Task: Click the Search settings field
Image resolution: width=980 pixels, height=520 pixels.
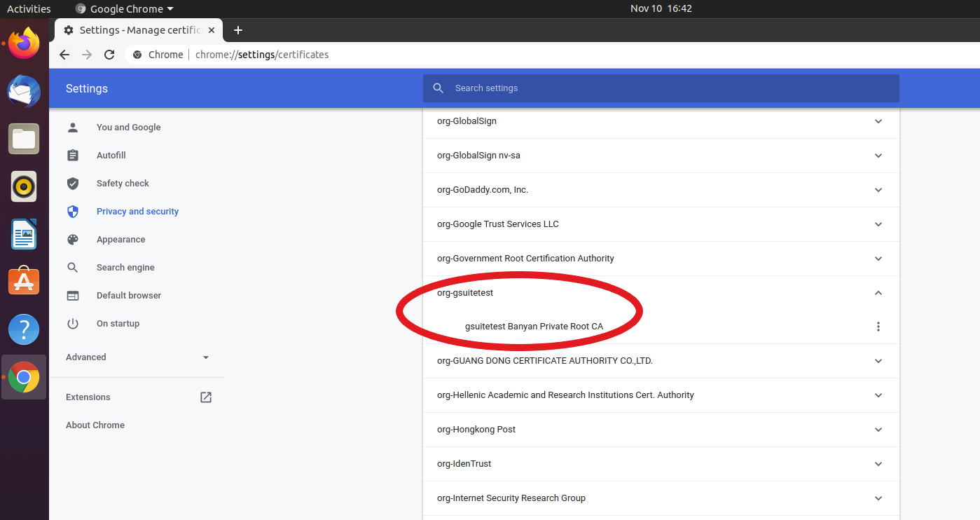Action: [x=661, y=88]
